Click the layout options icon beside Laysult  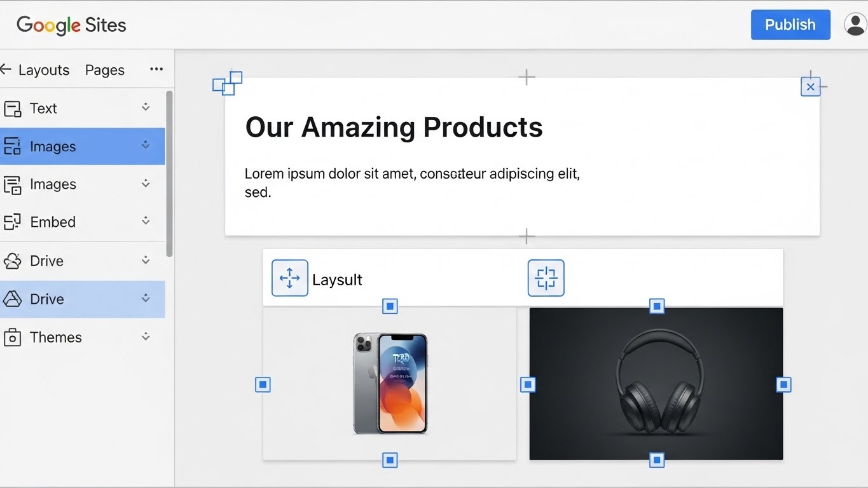pyautogui.click(x=546, y=278)
